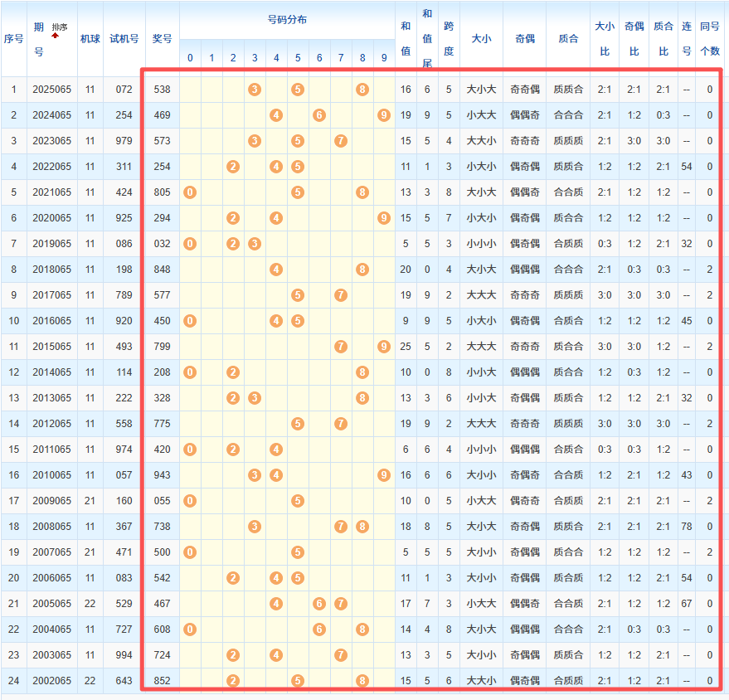Click the 奖号 column header
This screenshot has width=729, height=700.
[x=163, y=39]
